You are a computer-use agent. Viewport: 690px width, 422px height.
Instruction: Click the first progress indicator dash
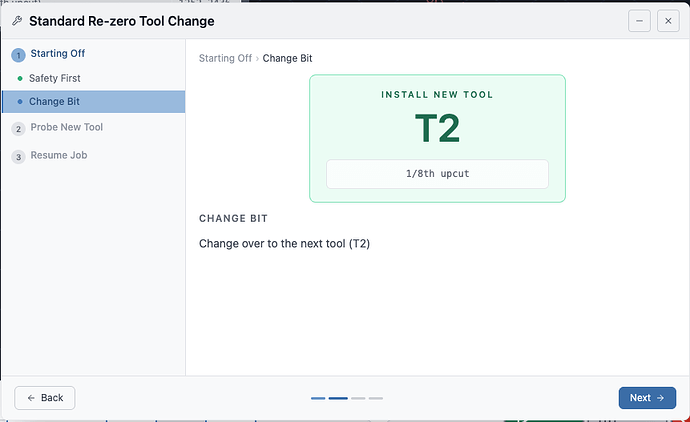(318, 398)
